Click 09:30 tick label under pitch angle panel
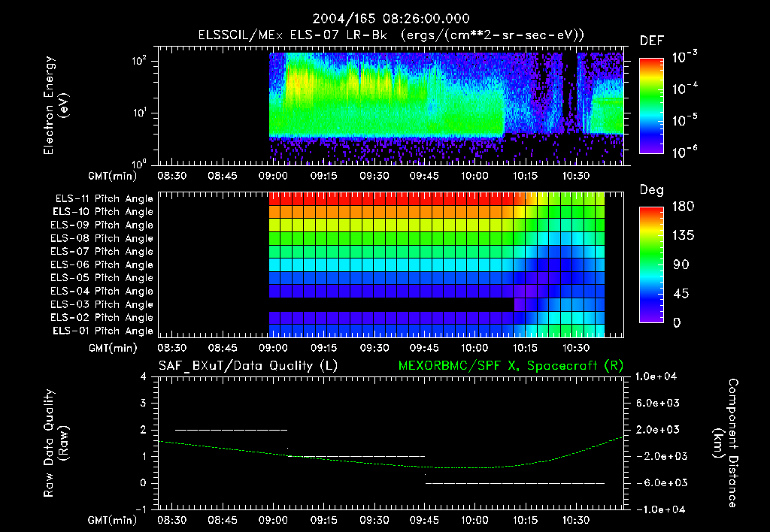 coord(374,348)
